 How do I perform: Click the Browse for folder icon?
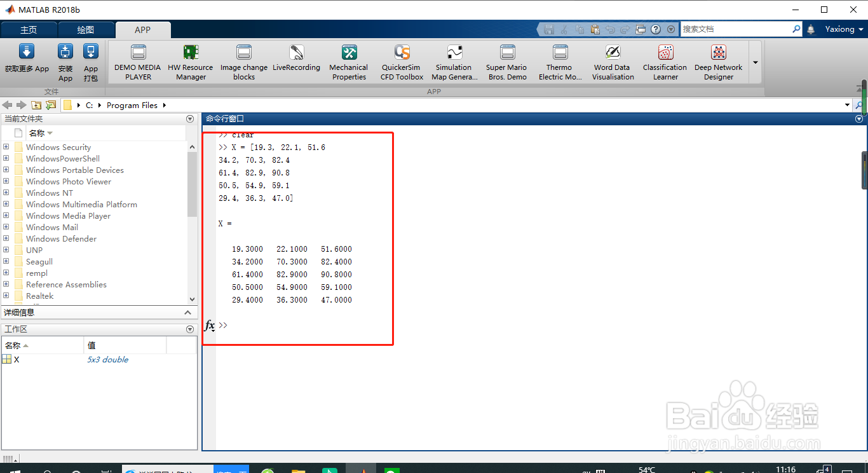click(51, 105)
